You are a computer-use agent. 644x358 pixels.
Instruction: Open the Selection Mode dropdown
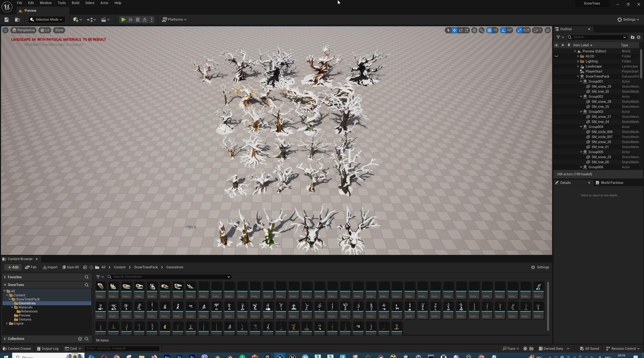[x=46, y=19]
